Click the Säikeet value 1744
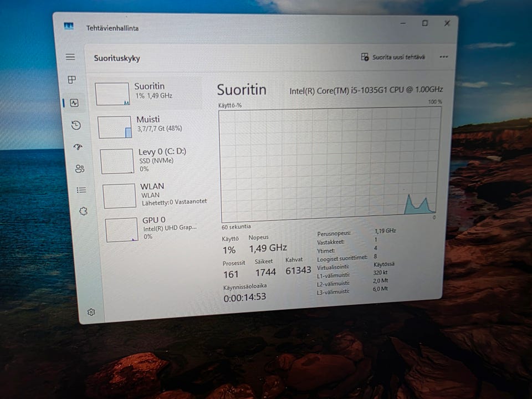Screen dimensions: 532x399 pyautogui.click(x=265, y=272)
